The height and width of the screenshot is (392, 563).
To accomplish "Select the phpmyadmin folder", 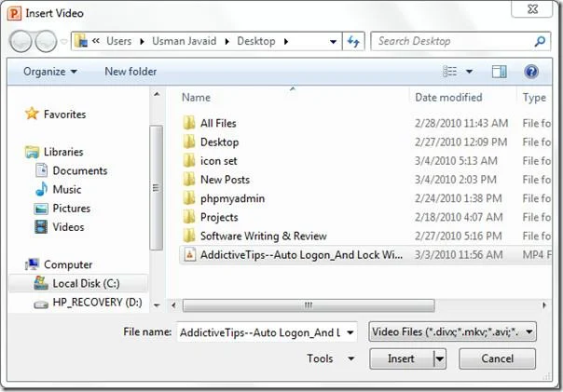I will pyautogui.click(x=232, y=198).
